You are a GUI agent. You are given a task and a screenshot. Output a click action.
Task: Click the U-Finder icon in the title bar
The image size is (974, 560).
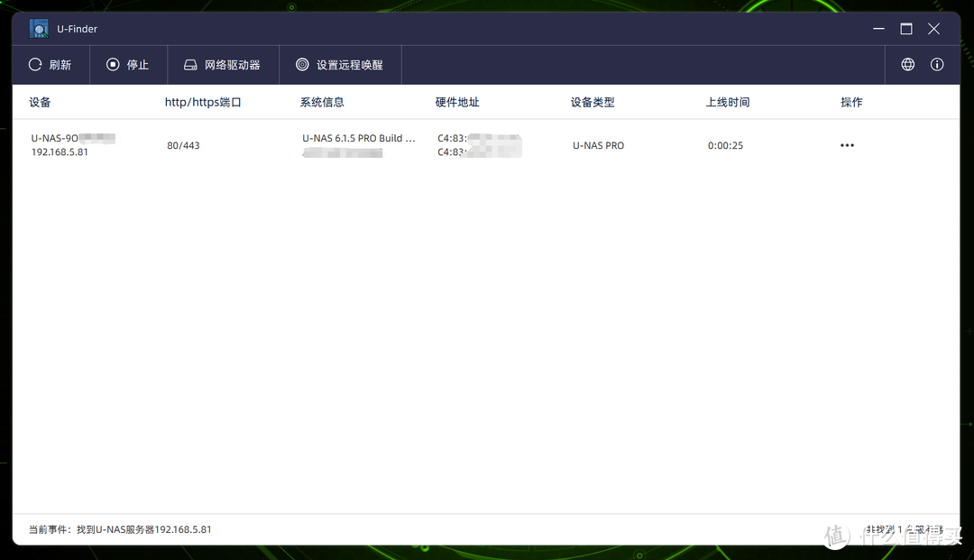38,28
